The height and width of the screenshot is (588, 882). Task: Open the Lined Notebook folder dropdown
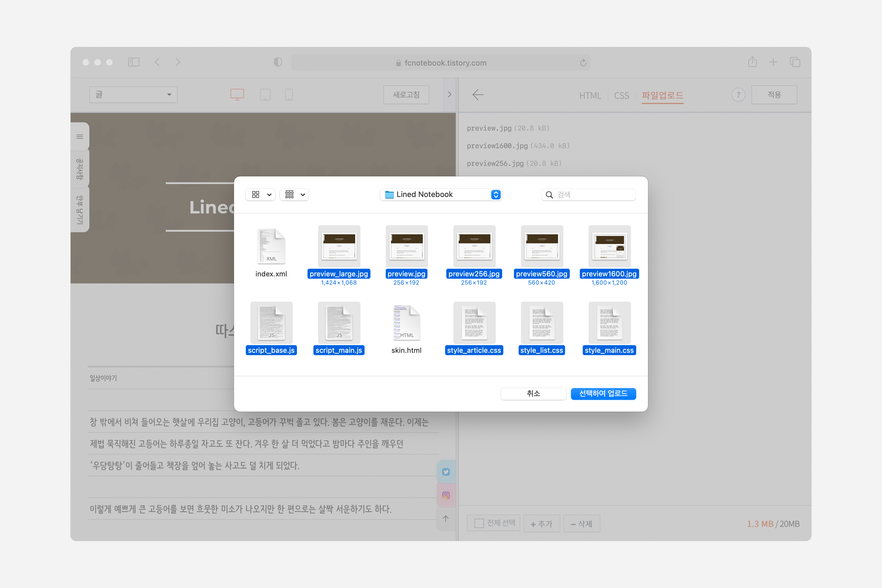click(x=495, y=194)
